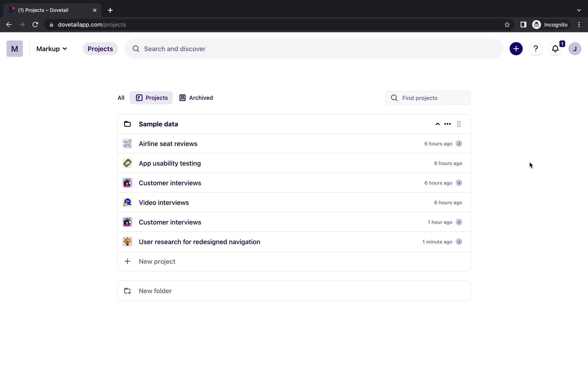This screenshot has width=588, height=368.
Task: Open the help question mark menu
Action: tap(535, 49)
